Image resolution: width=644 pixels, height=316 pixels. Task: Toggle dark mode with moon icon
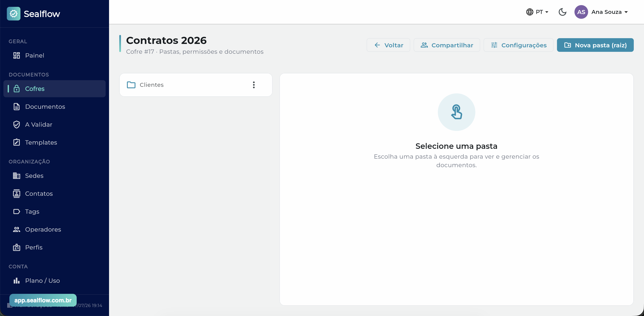pyautogui.click(x=562, y=12)
